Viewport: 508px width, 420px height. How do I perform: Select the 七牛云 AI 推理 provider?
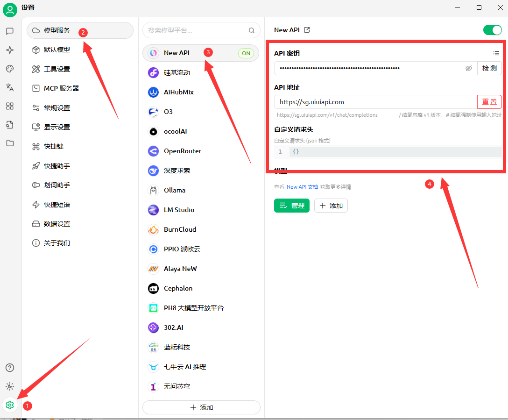click(x=201, y=367)
